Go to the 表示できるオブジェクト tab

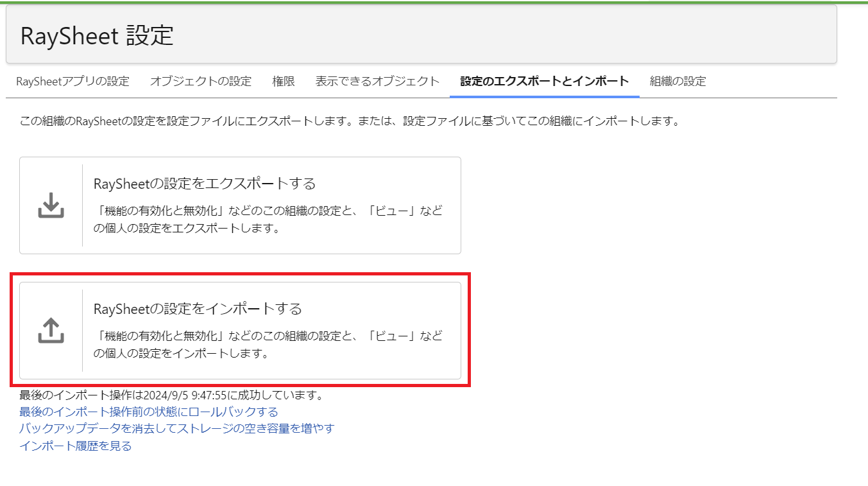[x=377, y=82]
